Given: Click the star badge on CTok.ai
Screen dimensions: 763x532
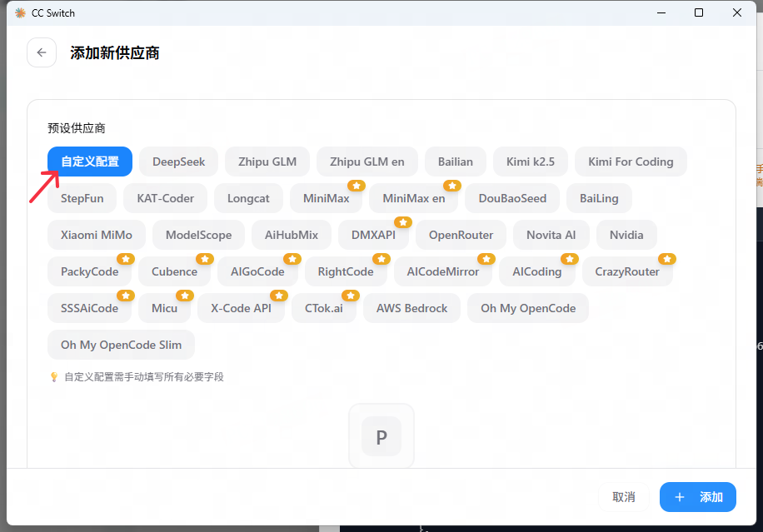Looking at the screenshot, I should [351, 296].
